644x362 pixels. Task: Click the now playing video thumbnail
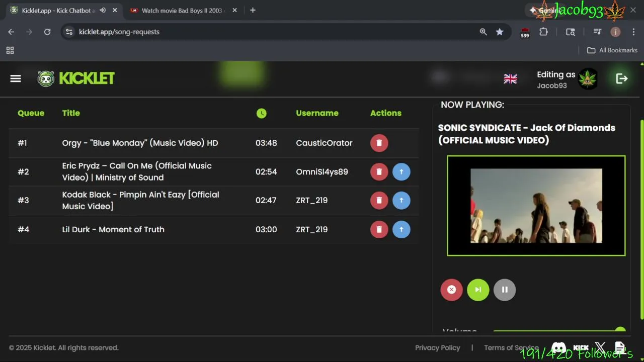point(536,206)
